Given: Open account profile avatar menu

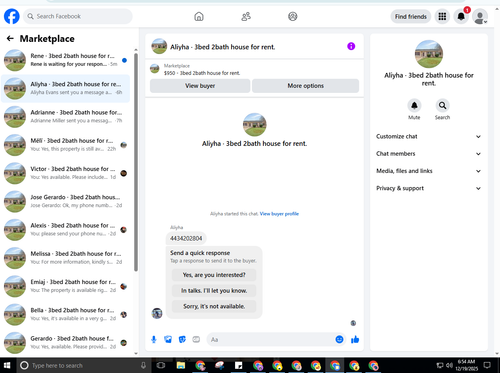Looking at the screenshot, I should click(480, 17).
